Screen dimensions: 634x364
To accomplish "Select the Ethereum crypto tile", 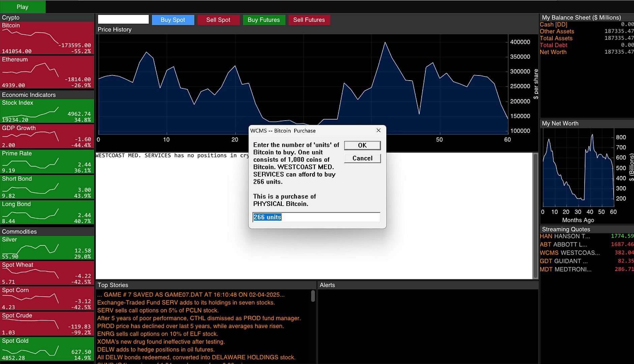I will click(47, 72).
